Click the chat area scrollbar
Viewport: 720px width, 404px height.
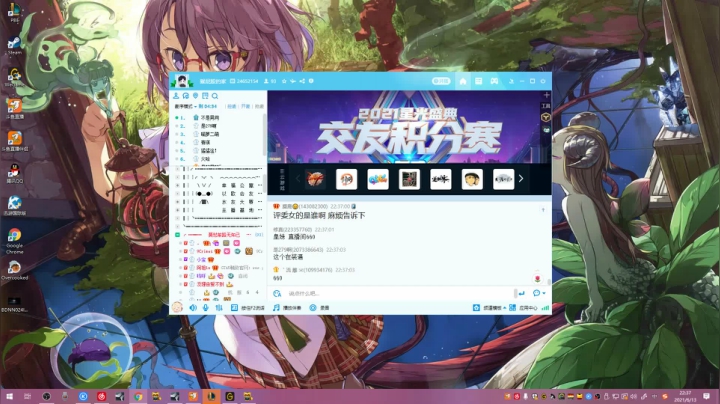(x=549, y=282)
